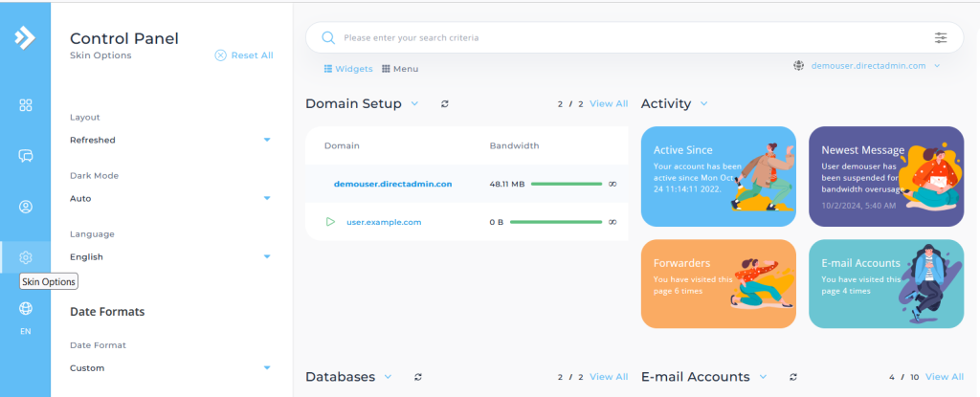Open the user account icon in sidebar
980x397 pixels.
tap(26, 207)
